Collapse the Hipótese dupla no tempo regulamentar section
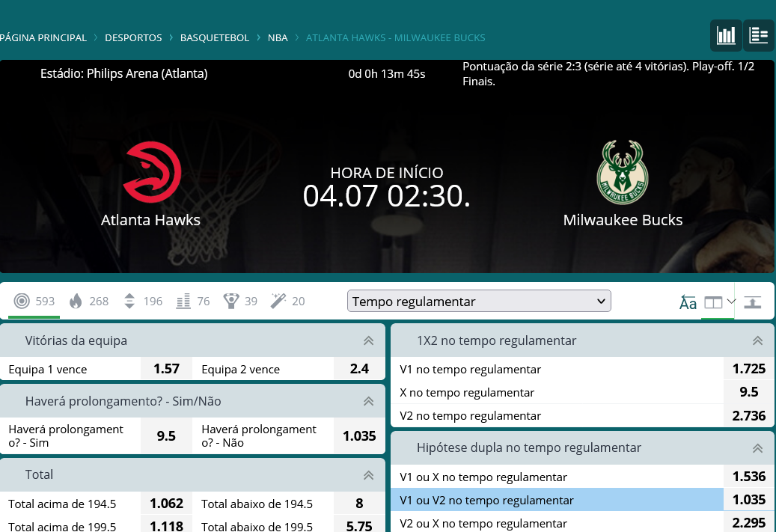 (x=757, y=448)
